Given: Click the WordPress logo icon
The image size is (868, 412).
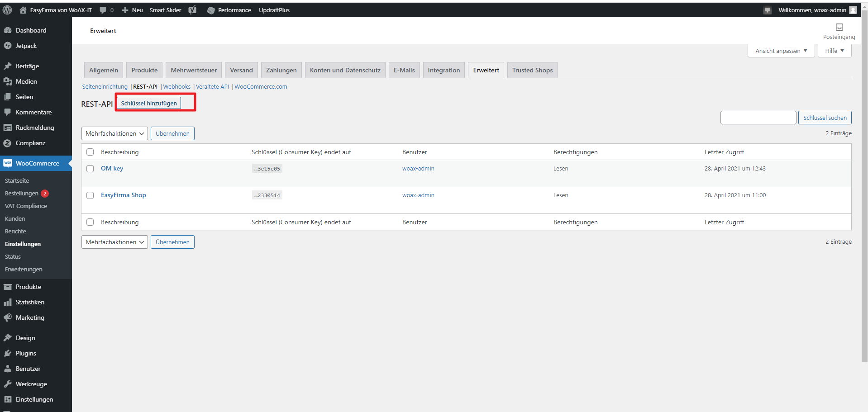Looking at the screenshot, I should (7, 10).
